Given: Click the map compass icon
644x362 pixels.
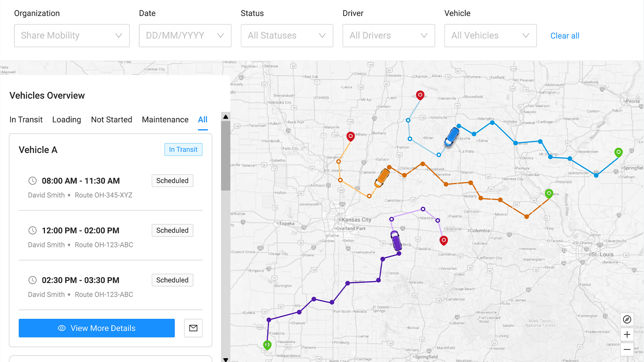Looking at the screenshot, I should [x=627, y=319].
